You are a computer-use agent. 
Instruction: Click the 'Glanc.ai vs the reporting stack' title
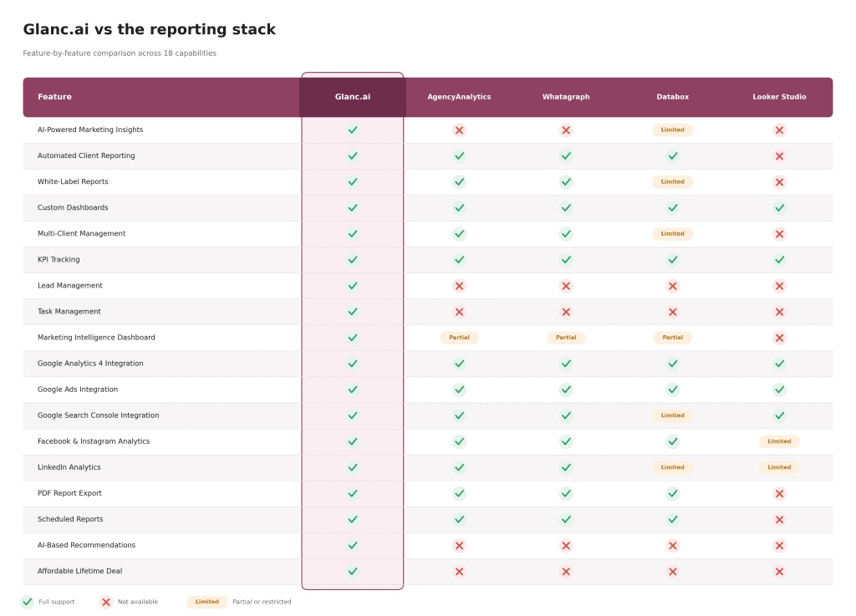pos(149,29)
